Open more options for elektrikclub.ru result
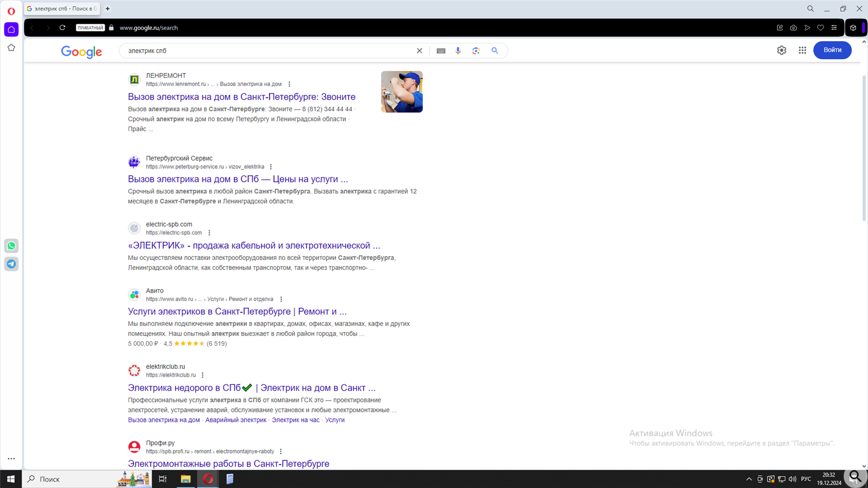 tap(202, 375)
